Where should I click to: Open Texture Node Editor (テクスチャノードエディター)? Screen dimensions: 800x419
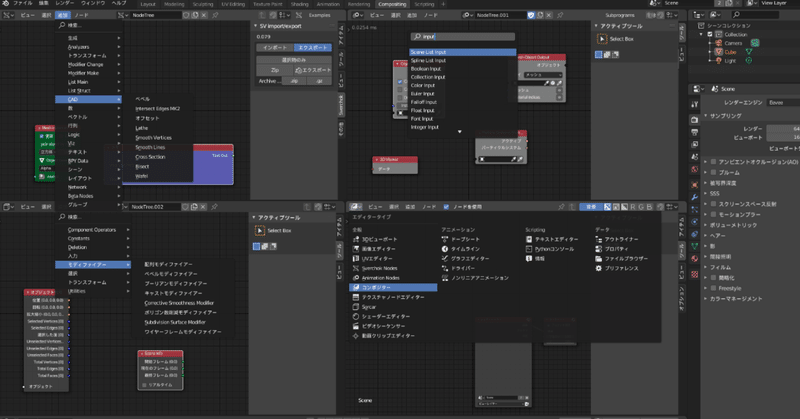388,297
